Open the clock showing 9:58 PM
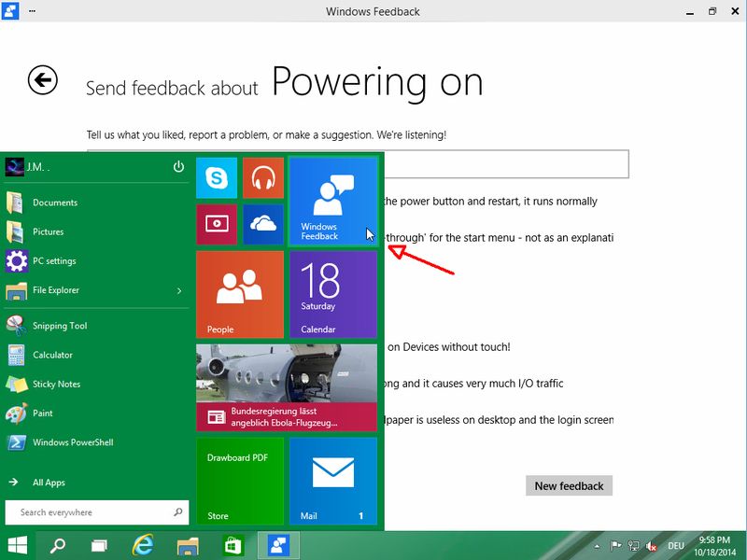Viewport: 747px width, 560px height. point(715,546)
